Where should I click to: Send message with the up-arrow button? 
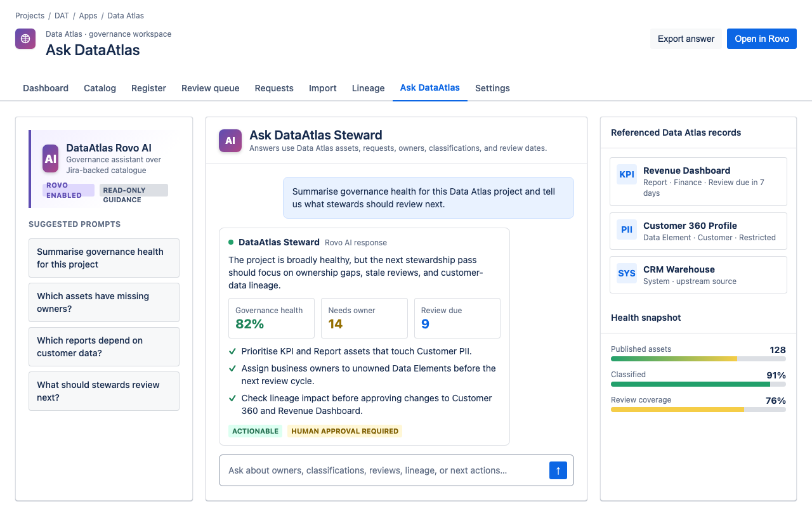[558, 470]
